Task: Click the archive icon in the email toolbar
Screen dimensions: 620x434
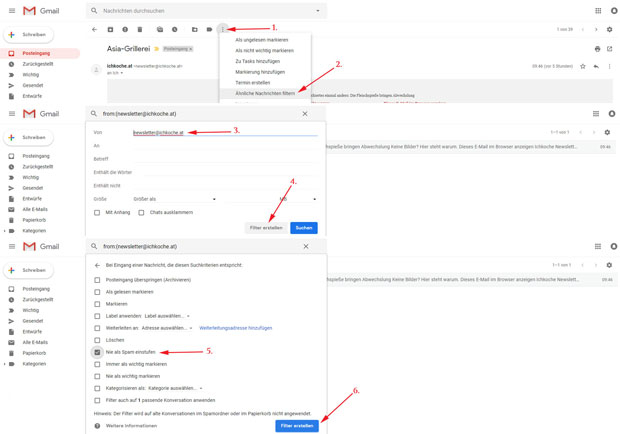Action: pyautogui.click(x=110, y=30)
